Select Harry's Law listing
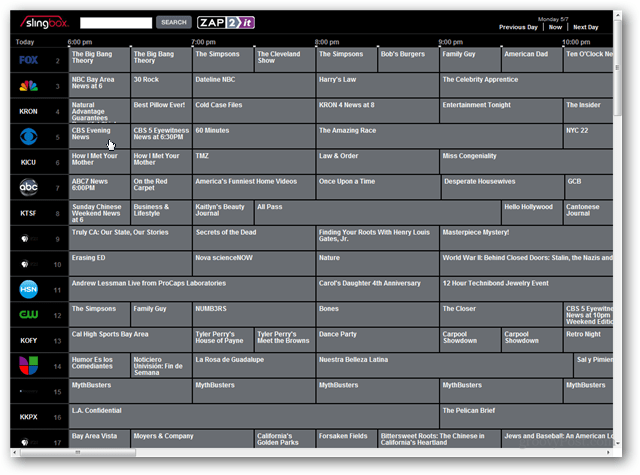Viewport: 640px width, 475px height. click(377, 85)
